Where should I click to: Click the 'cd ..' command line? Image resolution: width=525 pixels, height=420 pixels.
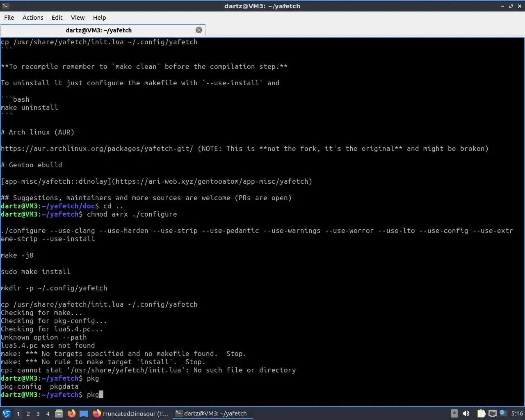pos(113,206)
